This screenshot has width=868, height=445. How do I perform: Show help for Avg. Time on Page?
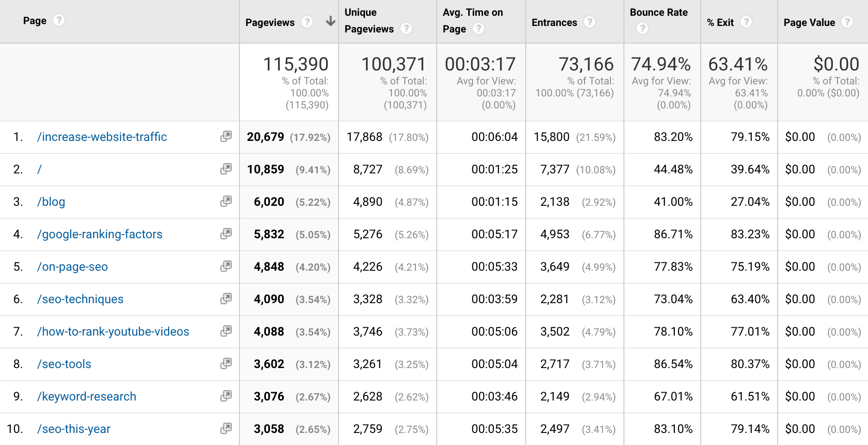click(478, 29)
